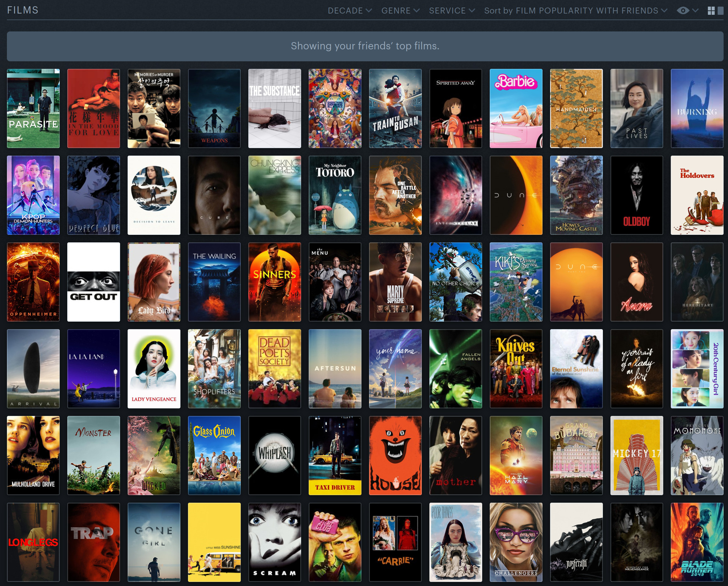The image size is (728, 586).
Task: Select the Oldboy film poster
Action: point(637,195)
